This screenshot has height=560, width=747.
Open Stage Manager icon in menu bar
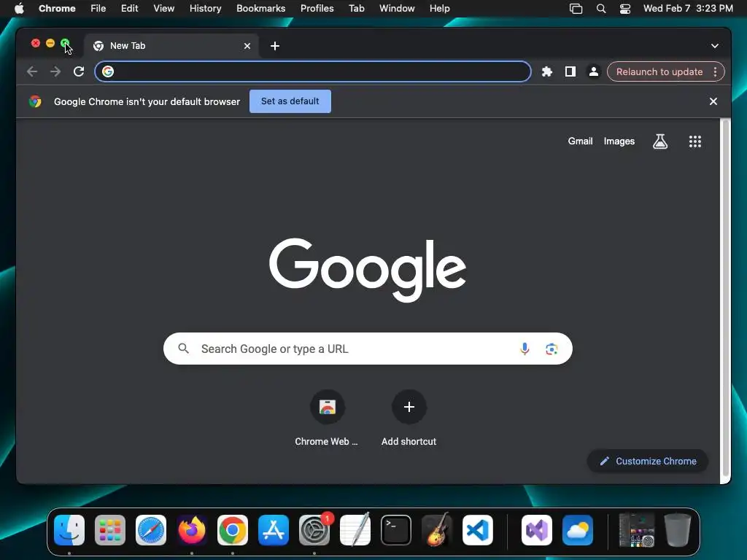point(576,9)
